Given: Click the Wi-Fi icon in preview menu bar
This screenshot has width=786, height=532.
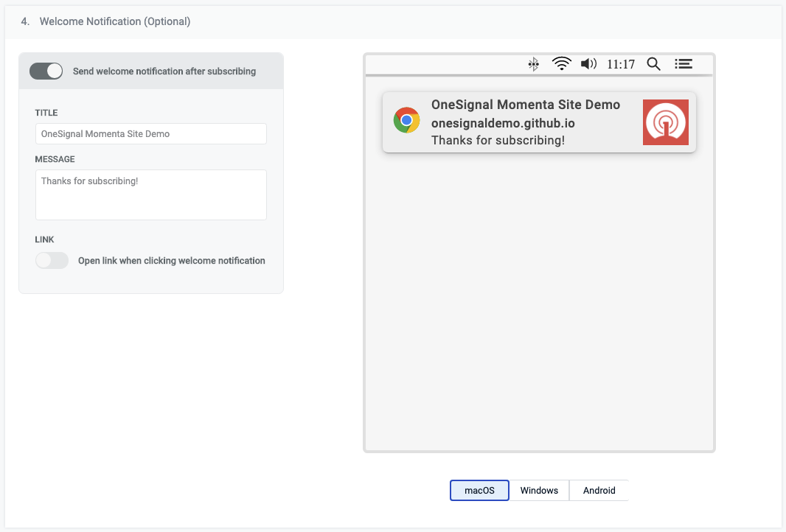Looking at the screenshot, I should (x=561, y=63).
